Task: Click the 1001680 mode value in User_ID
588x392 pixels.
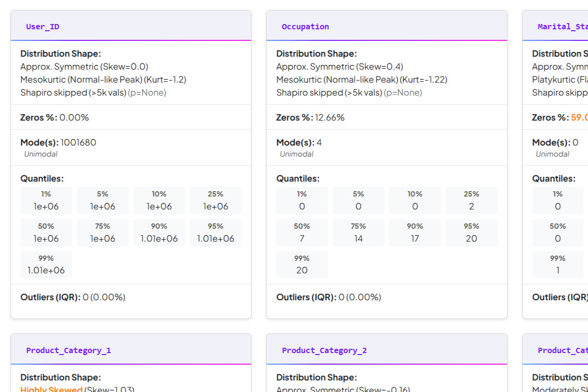Action: [78, 142]
